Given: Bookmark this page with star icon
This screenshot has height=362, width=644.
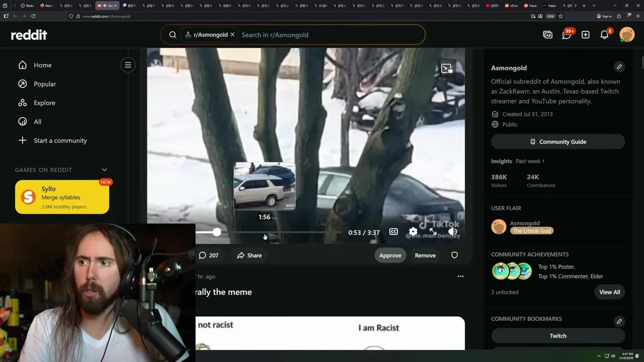Looking at the screenshot, I should pos(560,16).
